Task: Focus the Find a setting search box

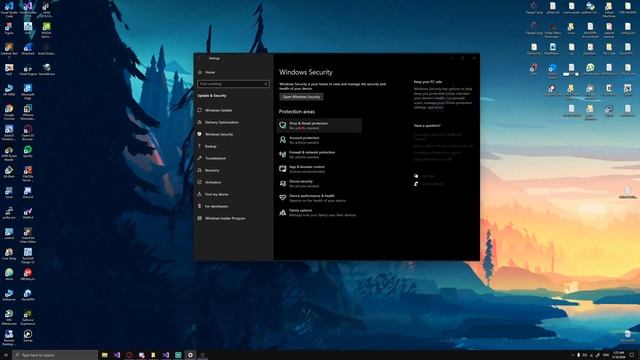Action: pyautogui.click(x=233, y=84)
